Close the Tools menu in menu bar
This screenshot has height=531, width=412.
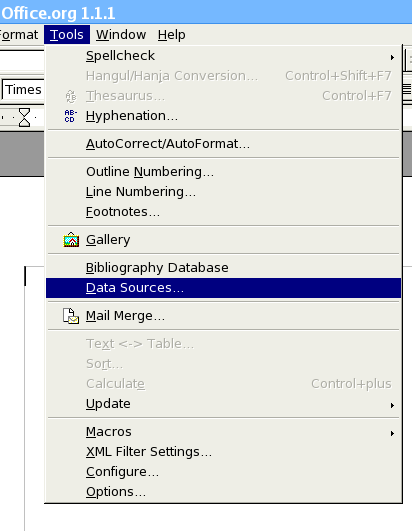point(67,35)
